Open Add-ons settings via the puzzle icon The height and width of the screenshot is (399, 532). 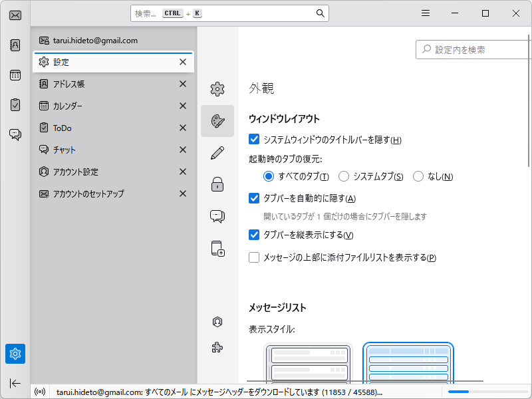click(x=217, y=346)
